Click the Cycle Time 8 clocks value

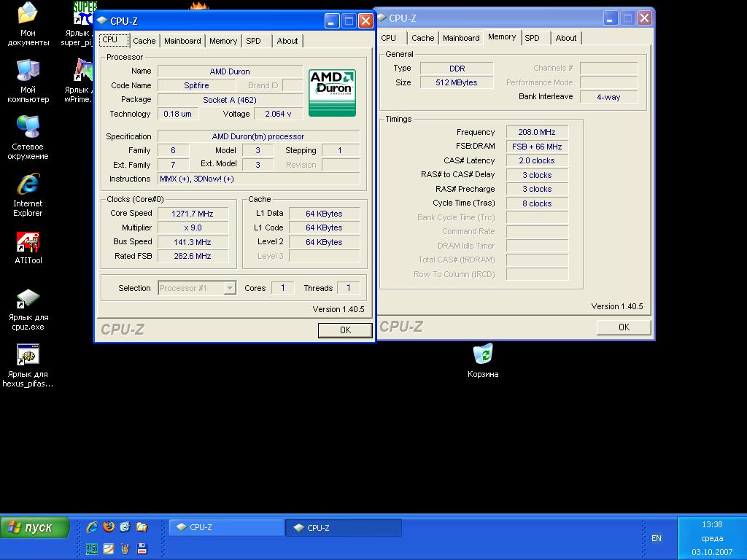click(x=537, y=203)
